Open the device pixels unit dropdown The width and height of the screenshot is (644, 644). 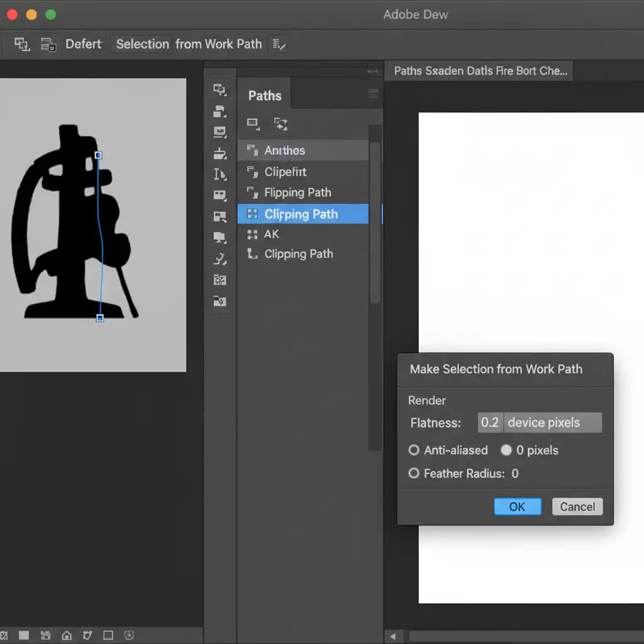pyautogui.click(x=552, y=423)
